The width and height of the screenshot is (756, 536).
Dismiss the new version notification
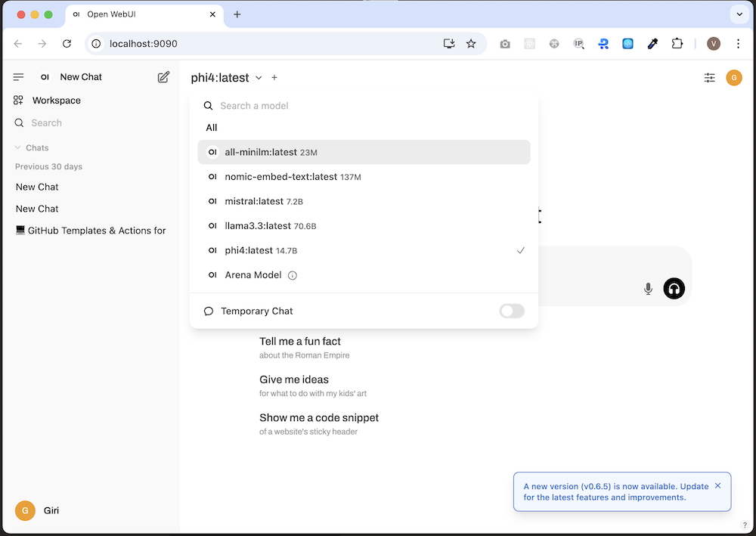click(717, 486)
